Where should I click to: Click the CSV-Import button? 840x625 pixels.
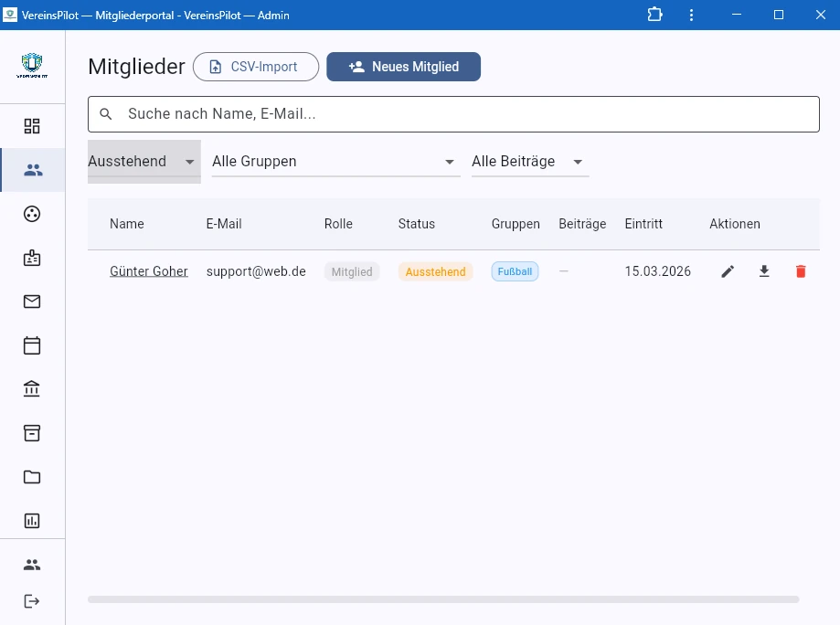[x=255, y=67]
